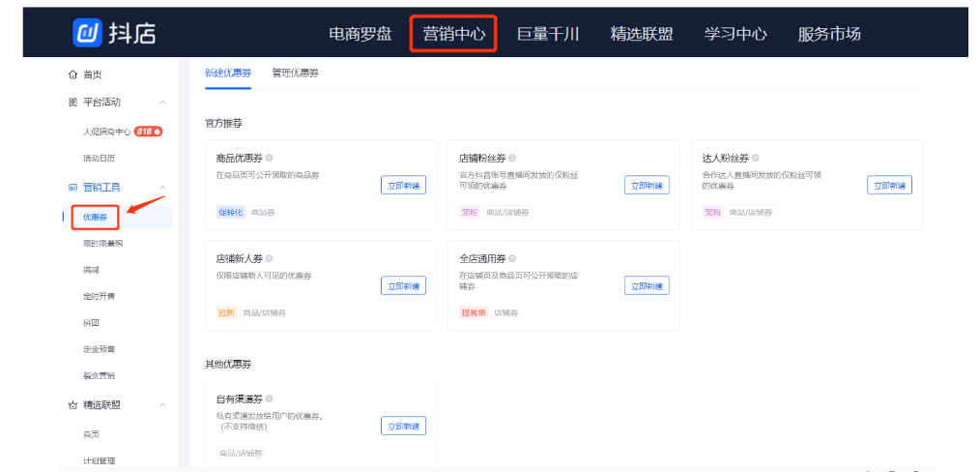
Task: Click the 抖店 logo icon
Action: click(x=87, y=33)
